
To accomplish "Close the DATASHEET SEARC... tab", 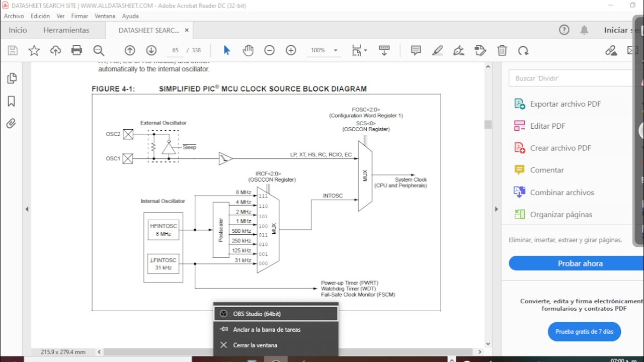I will point(187,30).
